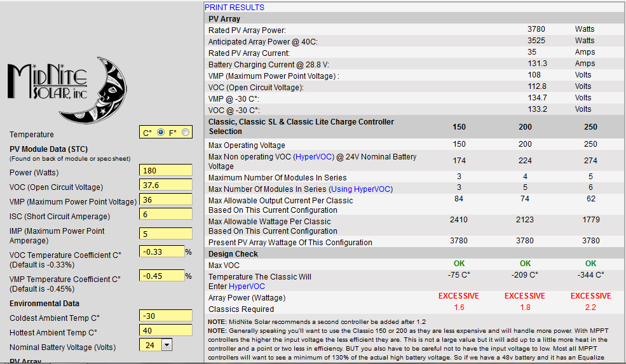Click the 200 column header in Charge Controller Selection
The image size is (626, 364).
click(525, 127)
